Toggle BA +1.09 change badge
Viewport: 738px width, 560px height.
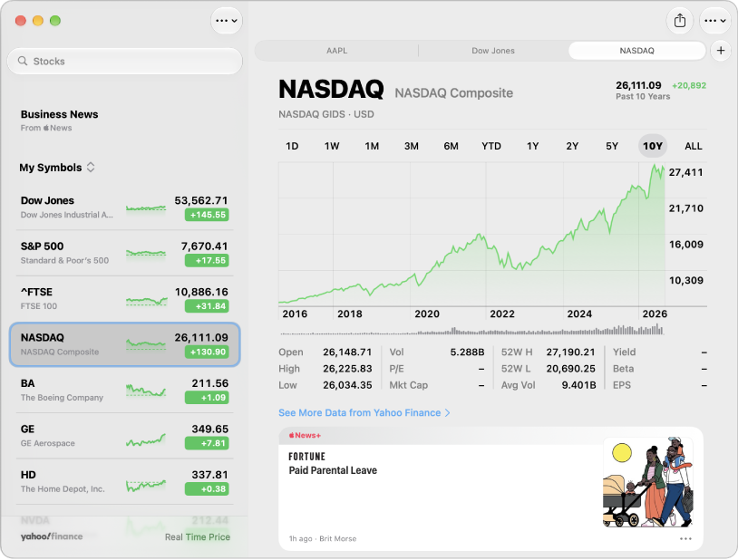point(207,397)
